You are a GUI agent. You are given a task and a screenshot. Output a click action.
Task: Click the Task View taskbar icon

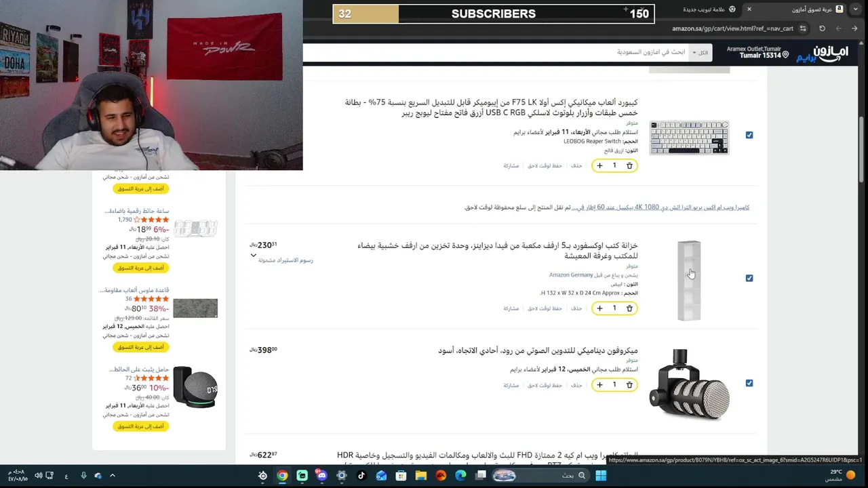click(480, 476)
